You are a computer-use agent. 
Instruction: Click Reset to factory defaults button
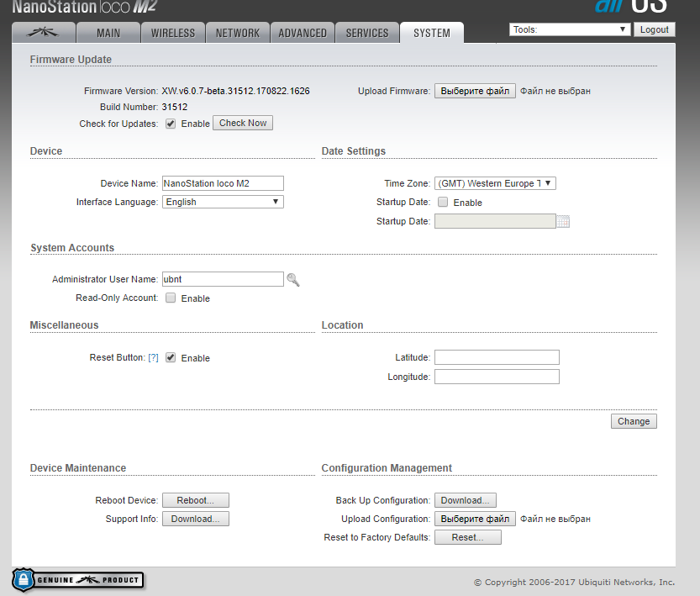pos(468,537)
